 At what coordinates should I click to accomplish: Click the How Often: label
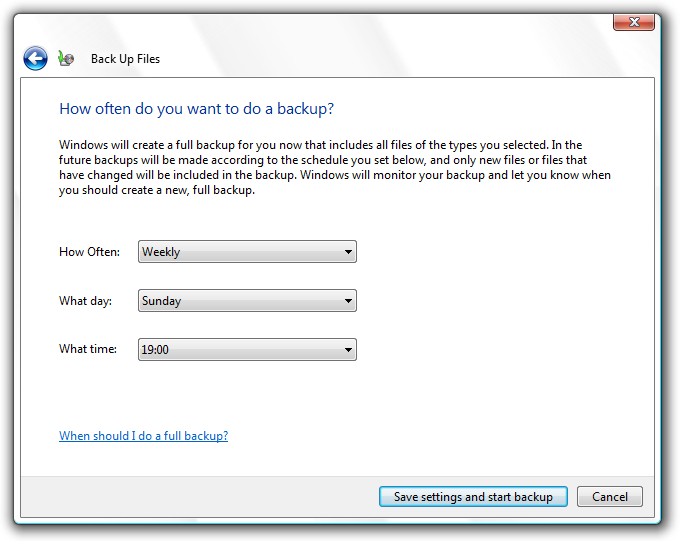[x=89, y=252]
